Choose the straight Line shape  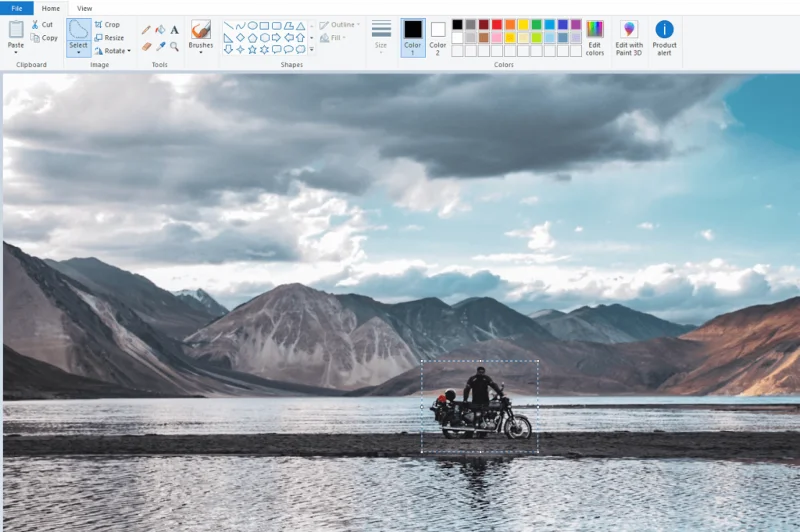coord(228,26)
